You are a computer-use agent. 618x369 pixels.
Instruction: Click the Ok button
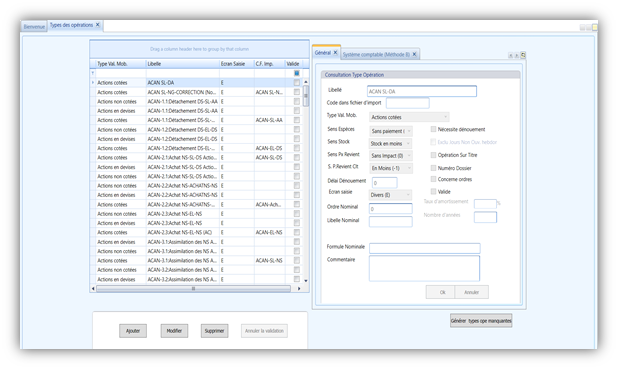440,292
